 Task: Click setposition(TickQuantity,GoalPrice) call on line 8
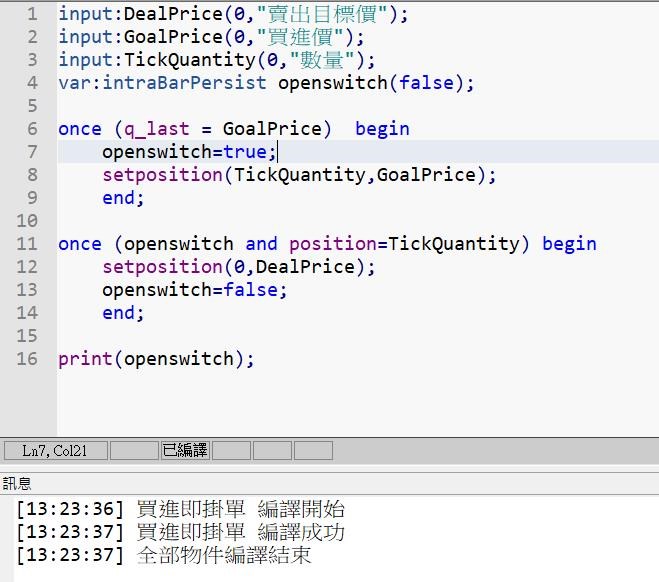click(299, 175)
